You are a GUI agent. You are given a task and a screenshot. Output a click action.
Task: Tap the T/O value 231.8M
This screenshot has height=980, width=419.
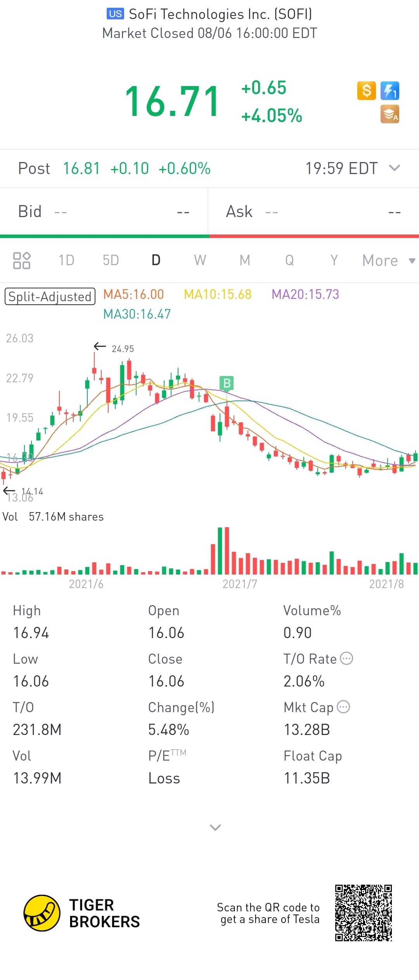pos(37,730)
